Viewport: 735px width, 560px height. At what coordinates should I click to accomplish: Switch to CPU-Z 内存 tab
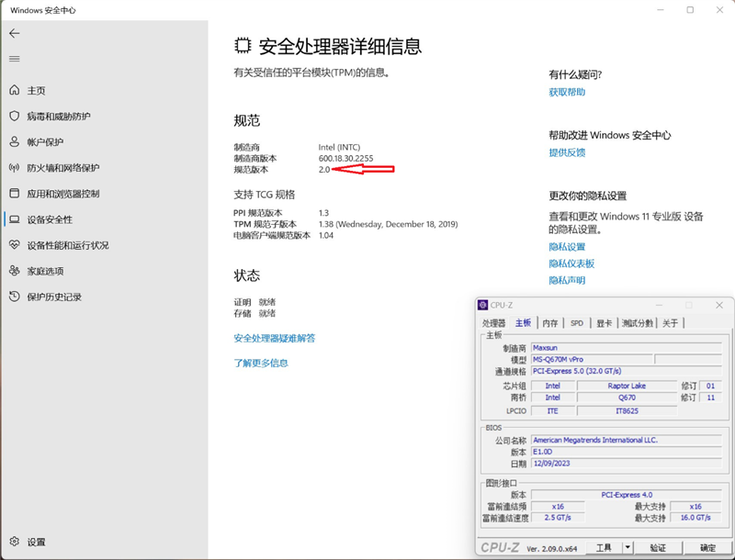click(550, 323)
